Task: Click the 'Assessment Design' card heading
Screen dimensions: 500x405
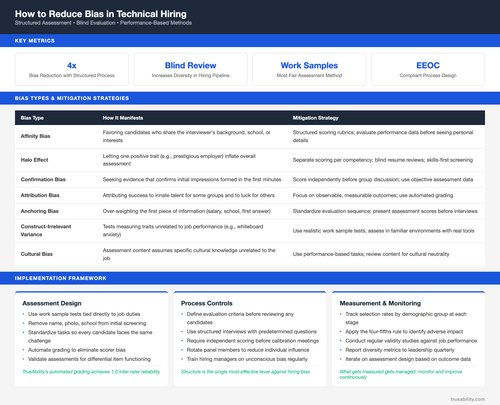Action: tap(52, 303)
